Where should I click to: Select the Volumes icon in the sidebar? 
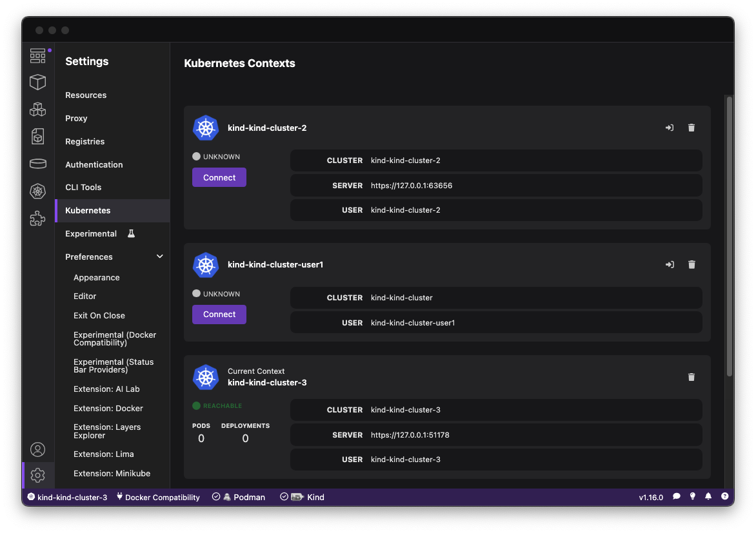click(x=37, y=163)
